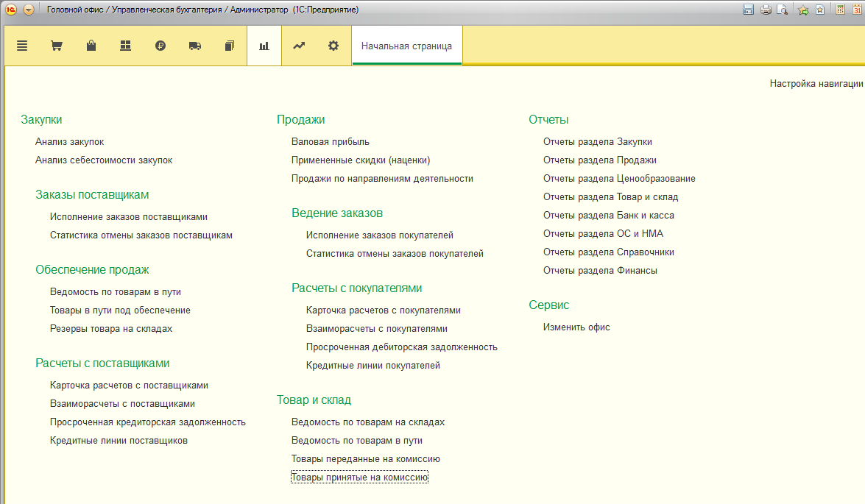This screenshot has width=865, height=504.
Task: Open the trend line finance section
Action: pos(298,46)
